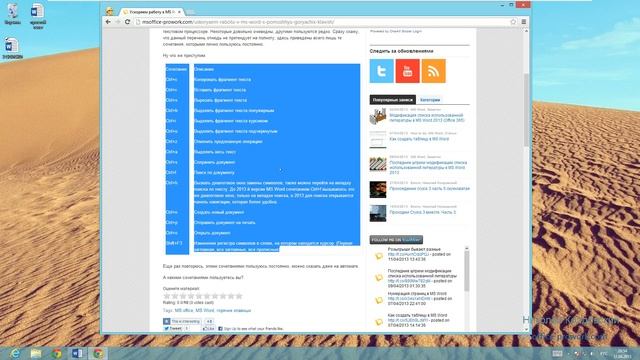Viewport: 640px width, 360px height.
Task: Click the table row Открыть документ
Action: point(262,233)
